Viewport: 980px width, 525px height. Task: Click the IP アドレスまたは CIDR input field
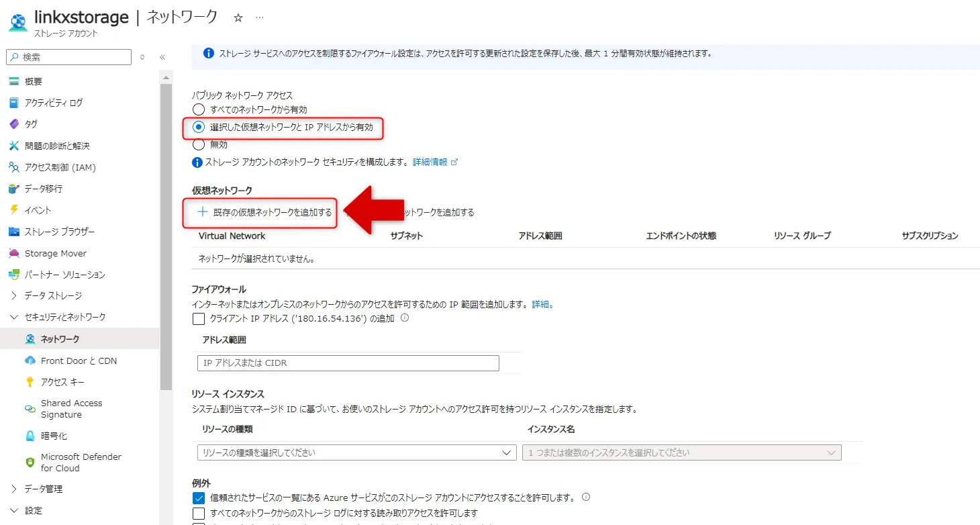348,363
